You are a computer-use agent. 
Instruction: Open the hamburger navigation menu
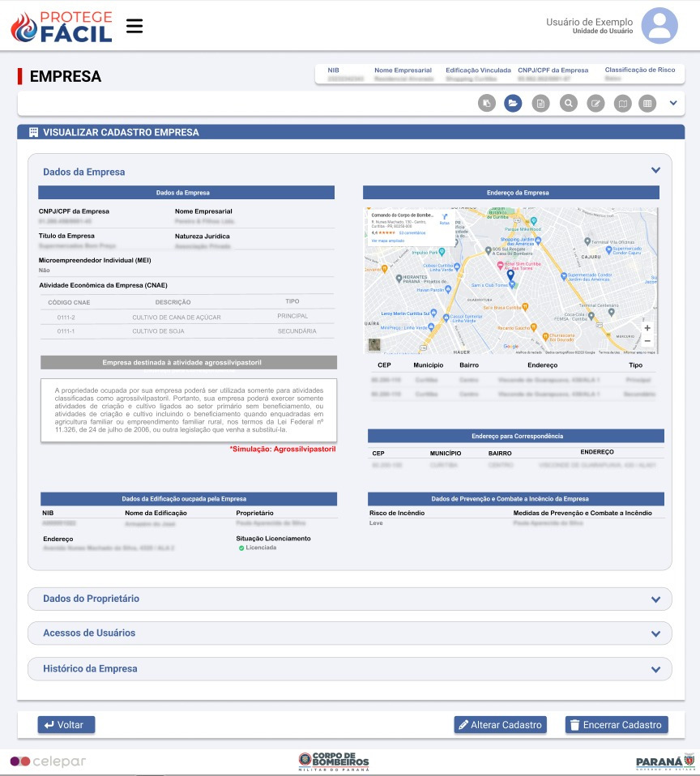[x=134, y=26]
